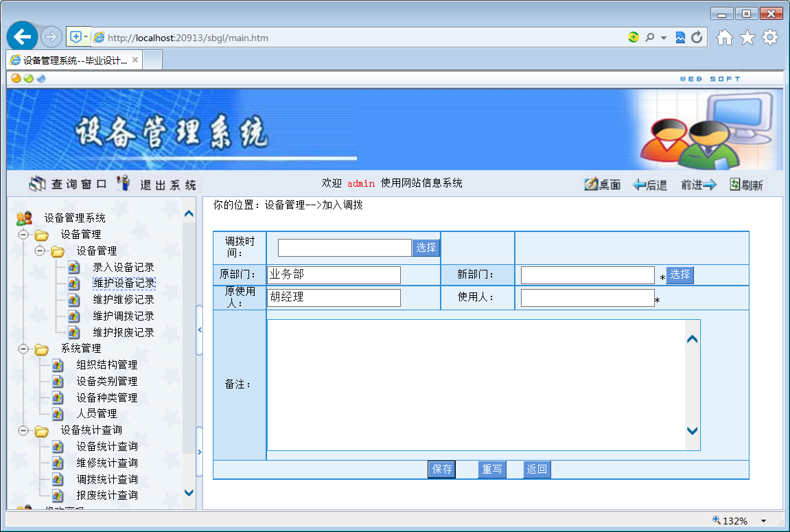Image resolution: width=790 pixels, height=532 pixels.
Task: Open 报废统计查询 in the tree
Action: coord(107,495)
